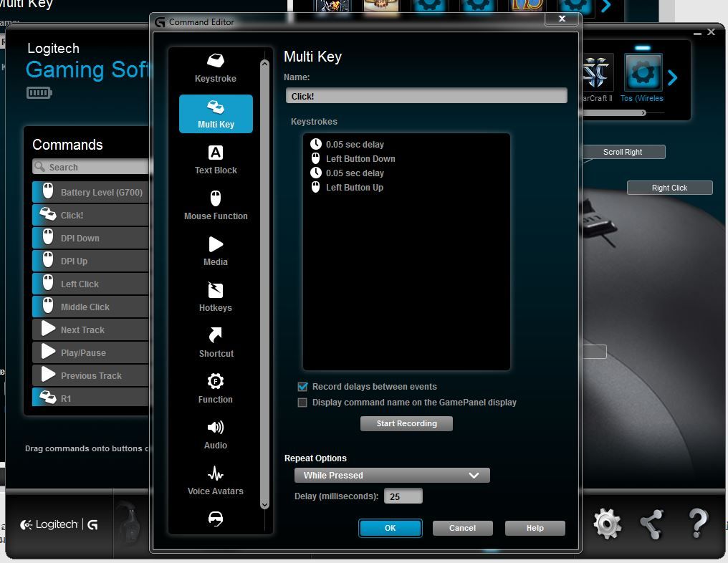Open help via the question mark icon
The image size is (728, 563).
[x=697, y=523]
